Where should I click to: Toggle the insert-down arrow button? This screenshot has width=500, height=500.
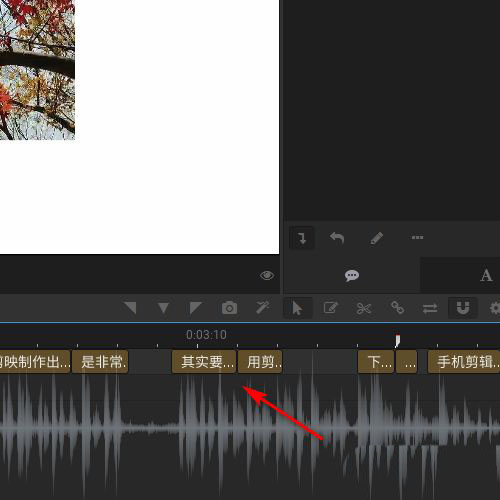coord(302,238)
